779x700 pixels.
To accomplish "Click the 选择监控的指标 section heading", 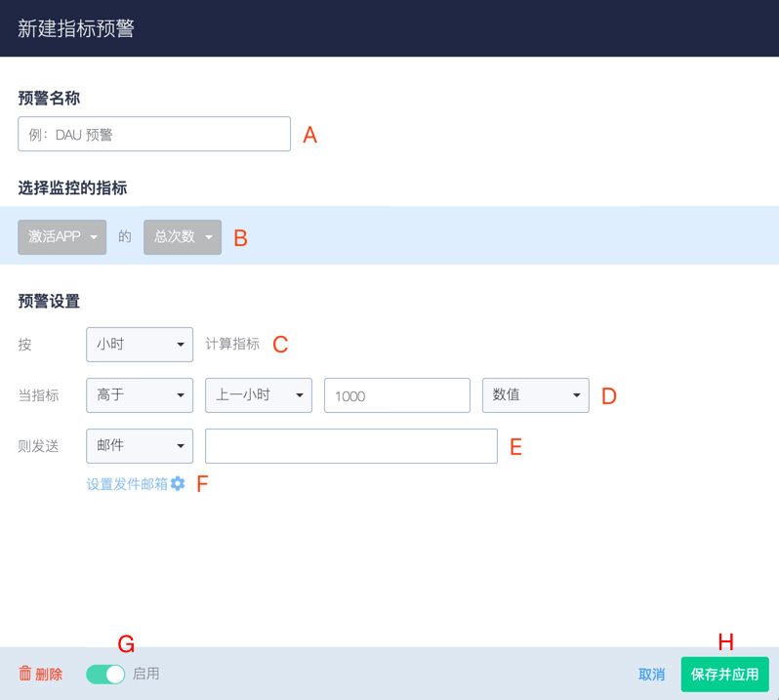I will [x=72, y=187].
